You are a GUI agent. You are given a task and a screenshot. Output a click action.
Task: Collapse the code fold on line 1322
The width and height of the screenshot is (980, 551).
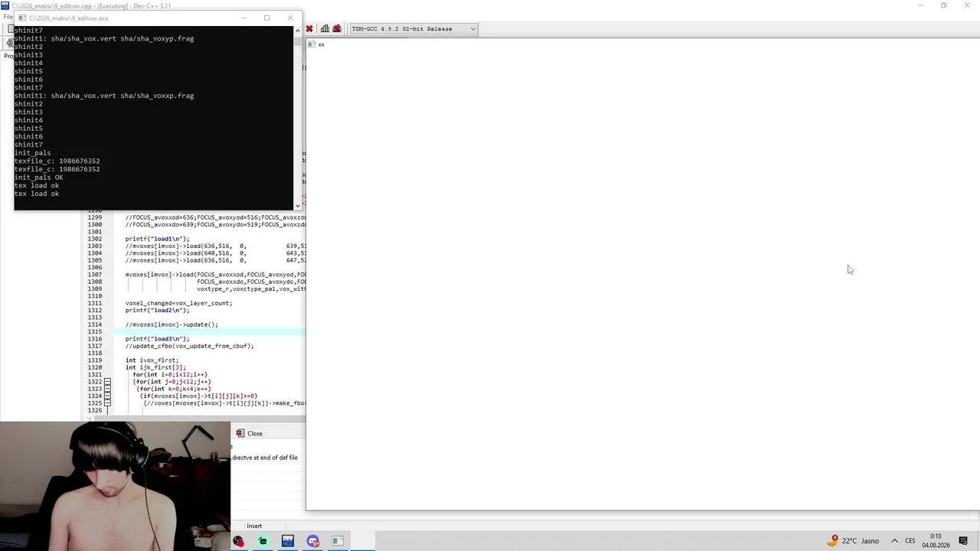pos(107,382)
